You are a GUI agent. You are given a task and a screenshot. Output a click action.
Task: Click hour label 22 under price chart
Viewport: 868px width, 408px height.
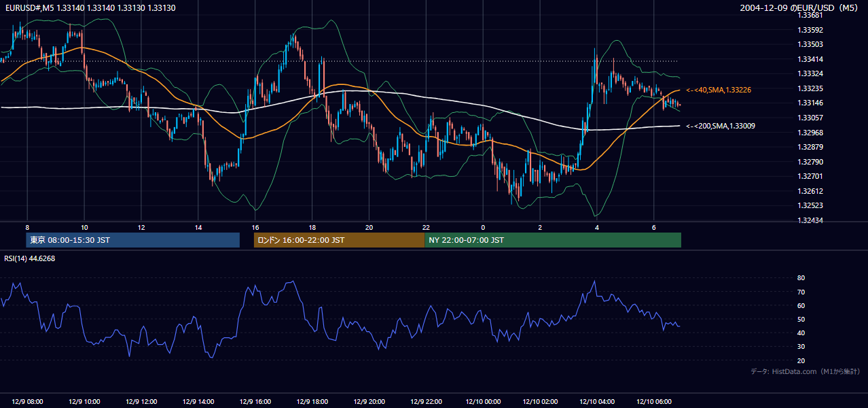point(426,227)
